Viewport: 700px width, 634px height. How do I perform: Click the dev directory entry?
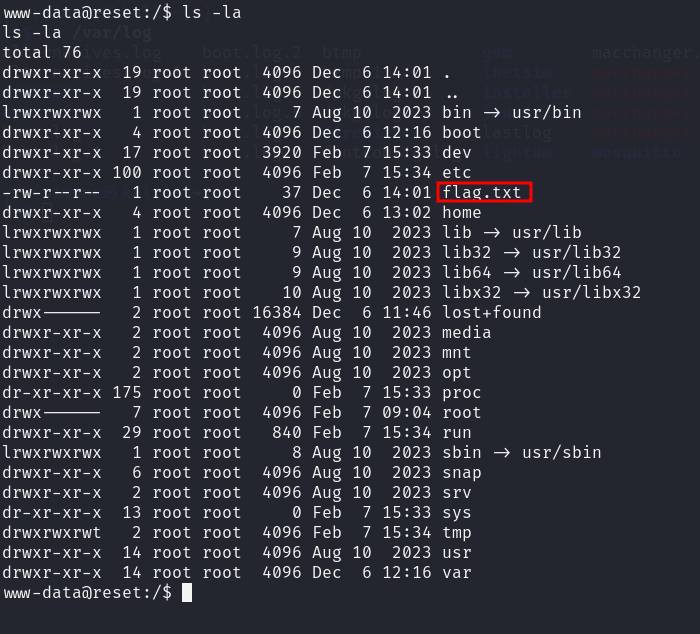pyautogui.click(x=456, y=152)
